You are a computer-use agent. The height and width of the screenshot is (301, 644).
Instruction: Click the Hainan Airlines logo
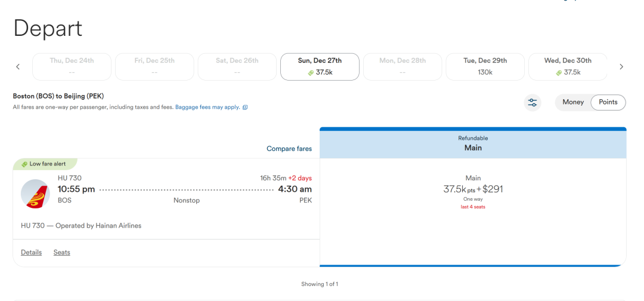pyautogui.click(x=35, y=193)
